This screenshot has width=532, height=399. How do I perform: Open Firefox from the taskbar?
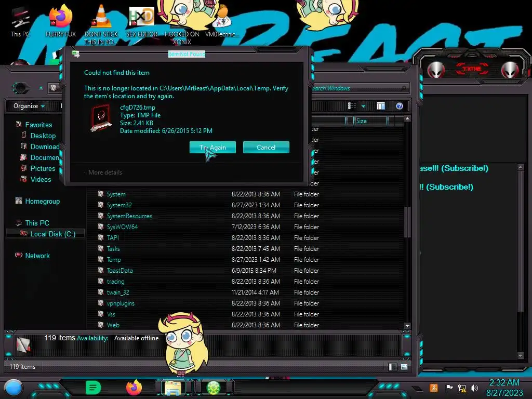point(134,387)
